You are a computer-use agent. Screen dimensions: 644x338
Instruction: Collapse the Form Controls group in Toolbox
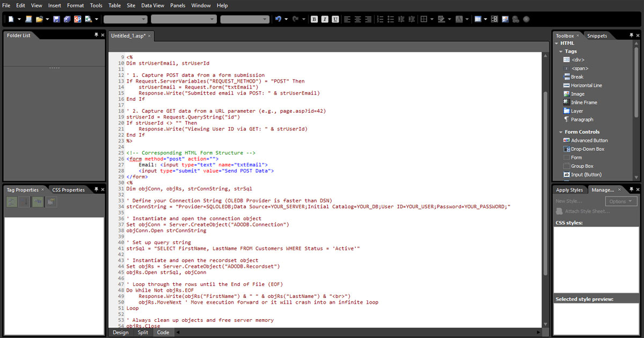coord(561,132)
